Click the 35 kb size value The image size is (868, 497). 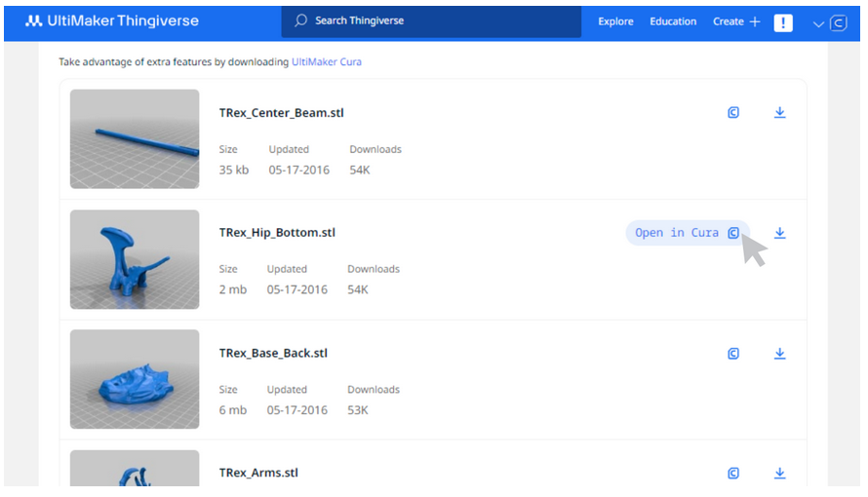[x=234, y=171]
